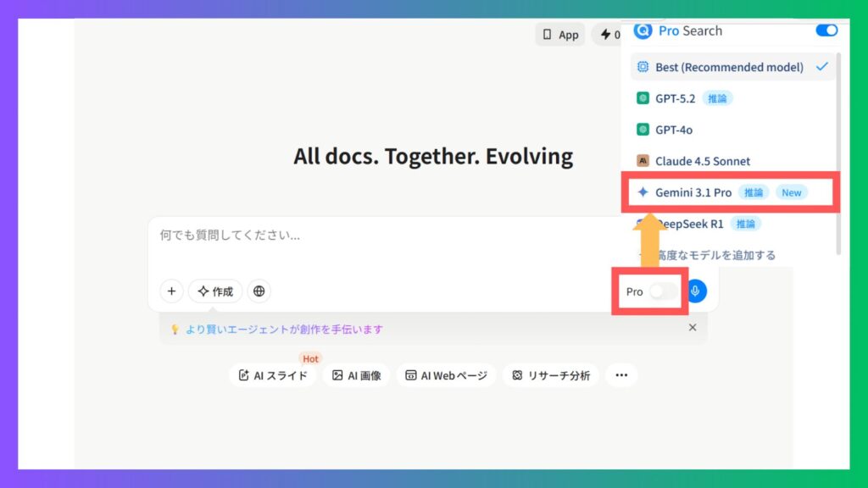This screenshot has height=488, width=868.
Task: Select GPT-4o model entry
Action: [673, 130]
